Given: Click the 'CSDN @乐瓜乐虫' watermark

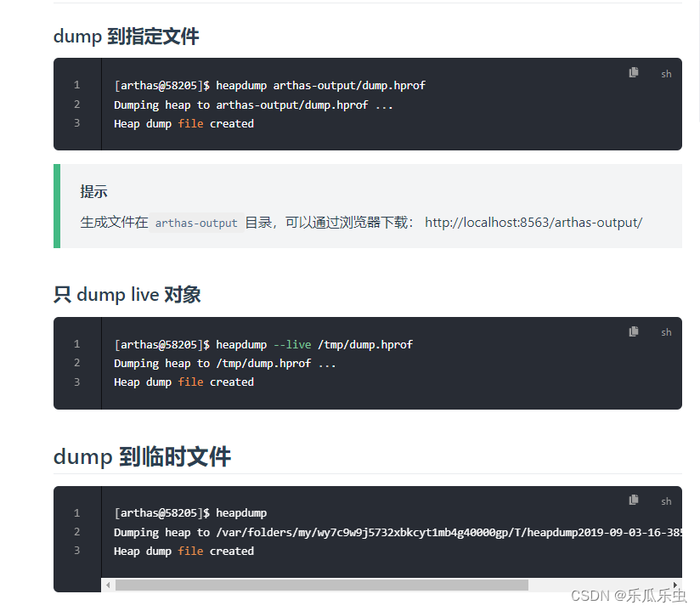Looking at the screenshot, I should coord(629,596).
